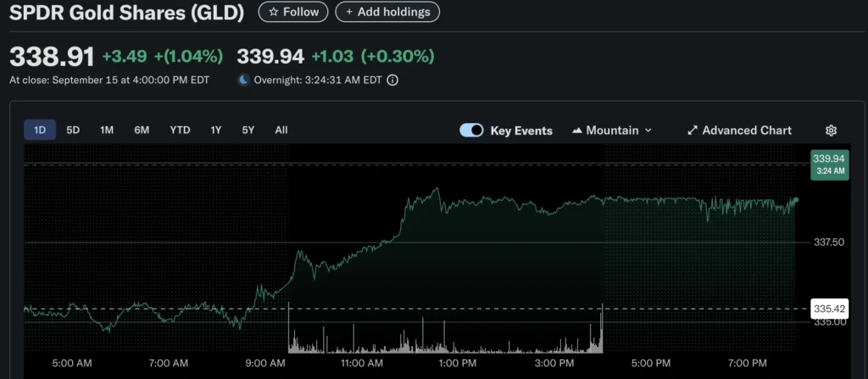Open chart settings gear icon
The height and width of the screenshot is (379, 868).
pyautogui.click(x=831, y=131)
